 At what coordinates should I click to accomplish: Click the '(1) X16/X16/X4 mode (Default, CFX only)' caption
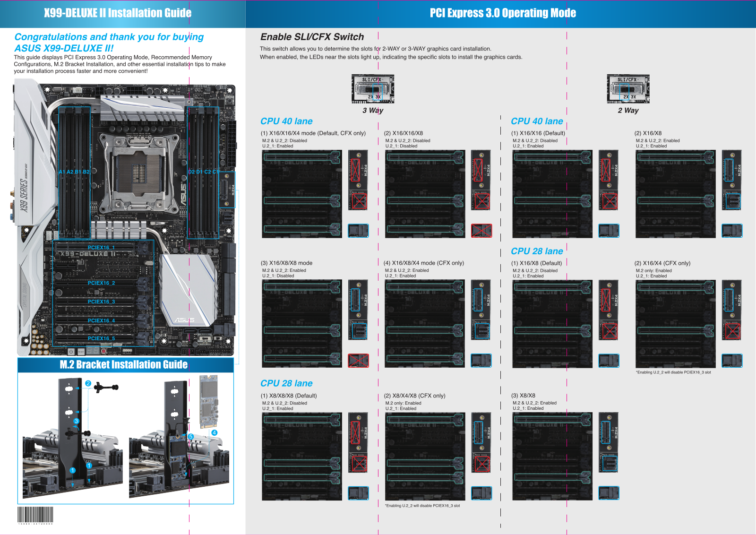click(313, 133)
